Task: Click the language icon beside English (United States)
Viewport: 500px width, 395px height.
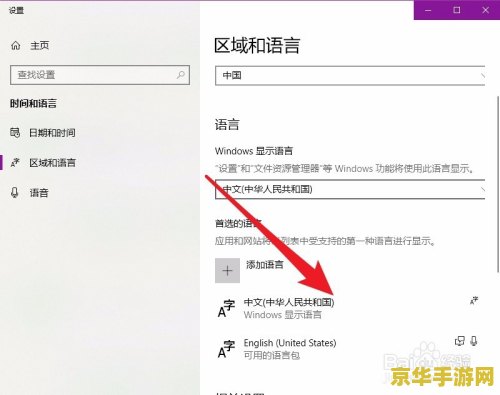Action: click(x=226, y=349)
